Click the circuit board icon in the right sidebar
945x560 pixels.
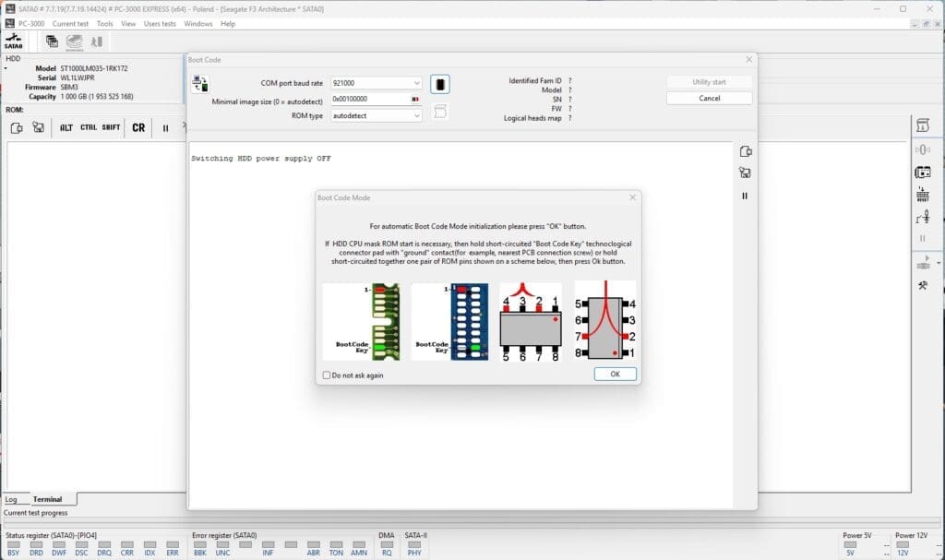pyautogui.click(x=923, y=173)
